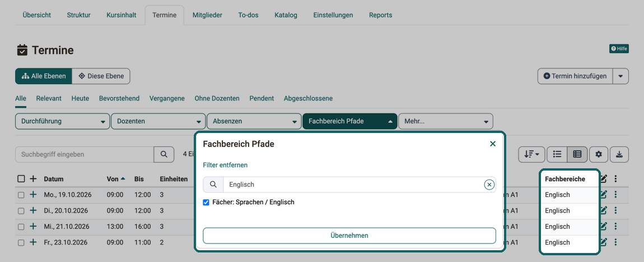Click the Termin hinzufügen button
This screenshot has width=644, height=262.
point(575,76)
